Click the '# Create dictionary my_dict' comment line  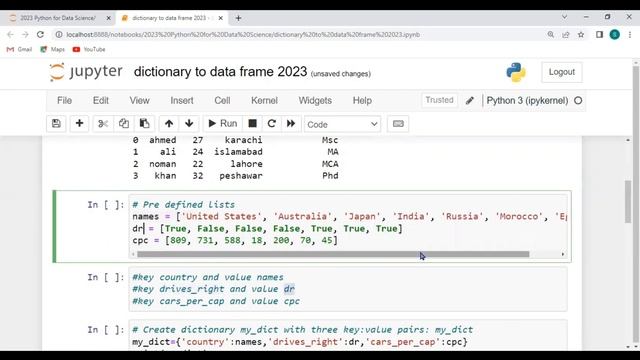[x=302, y=329]
